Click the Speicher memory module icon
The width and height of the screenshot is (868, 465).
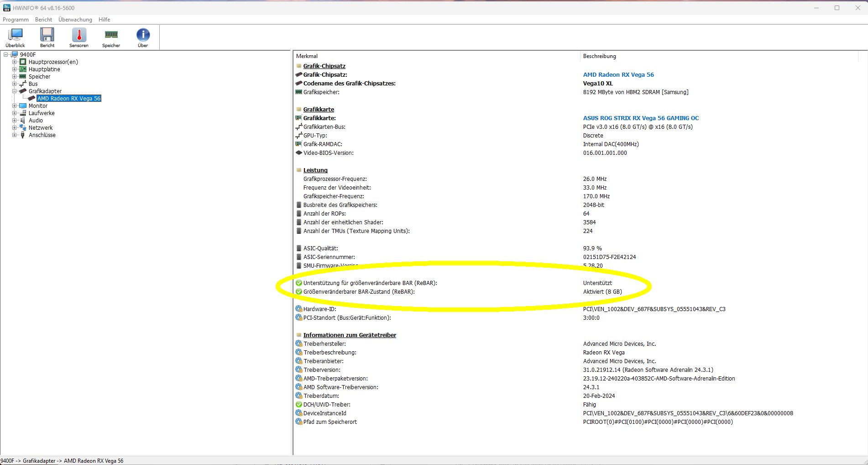(111, 35)
